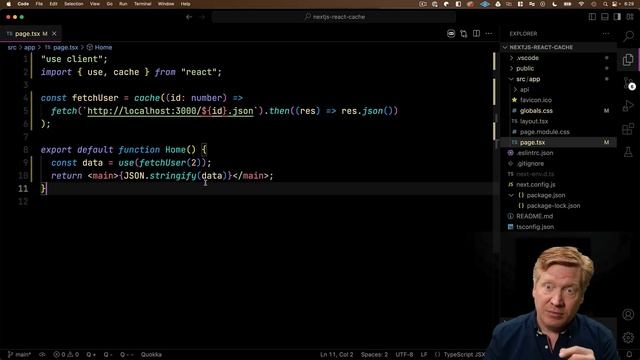Click the localhost URL in the fetch call
This screenshot has height=360, width=640.
pos(170,111)
